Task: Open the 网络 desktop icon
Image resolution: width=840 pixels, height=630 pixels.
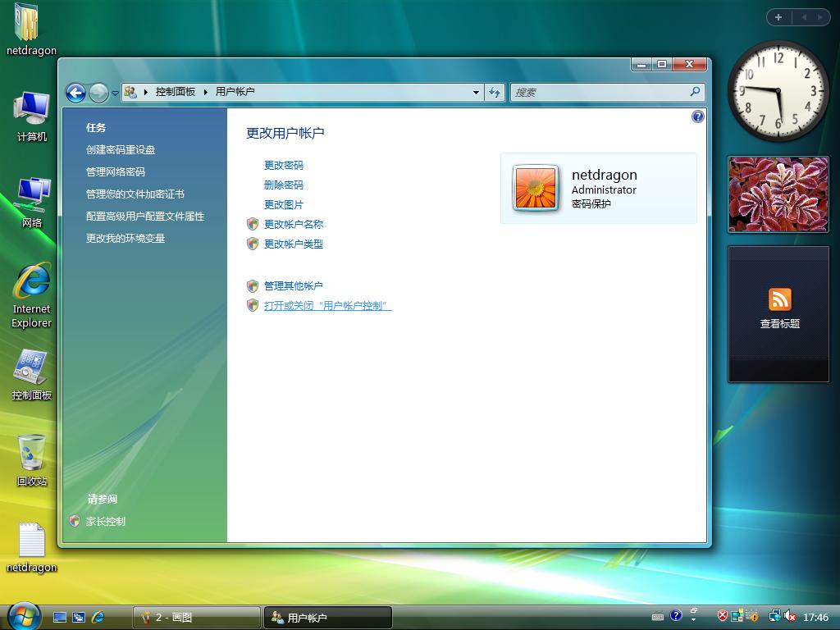Action: [32, 203]
